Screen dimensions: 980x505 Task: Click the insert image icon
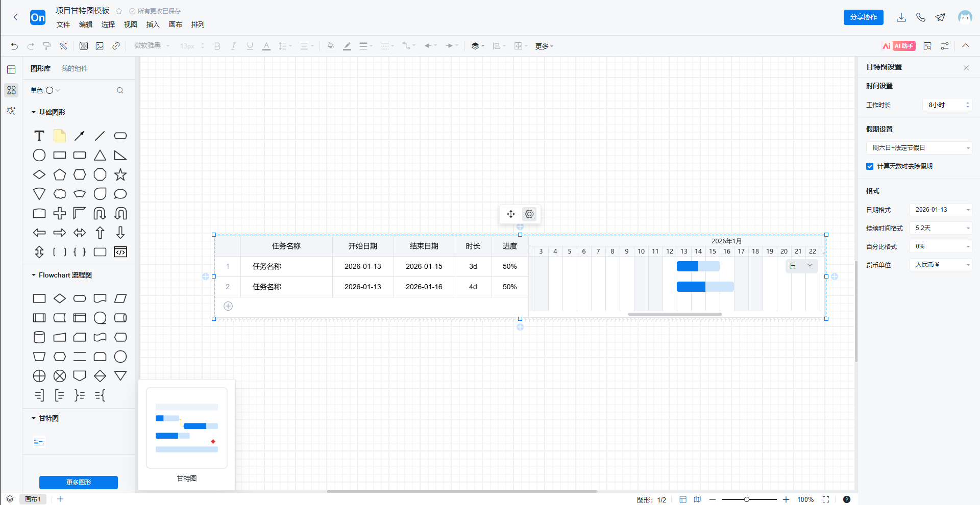click(x=100, y=46)
